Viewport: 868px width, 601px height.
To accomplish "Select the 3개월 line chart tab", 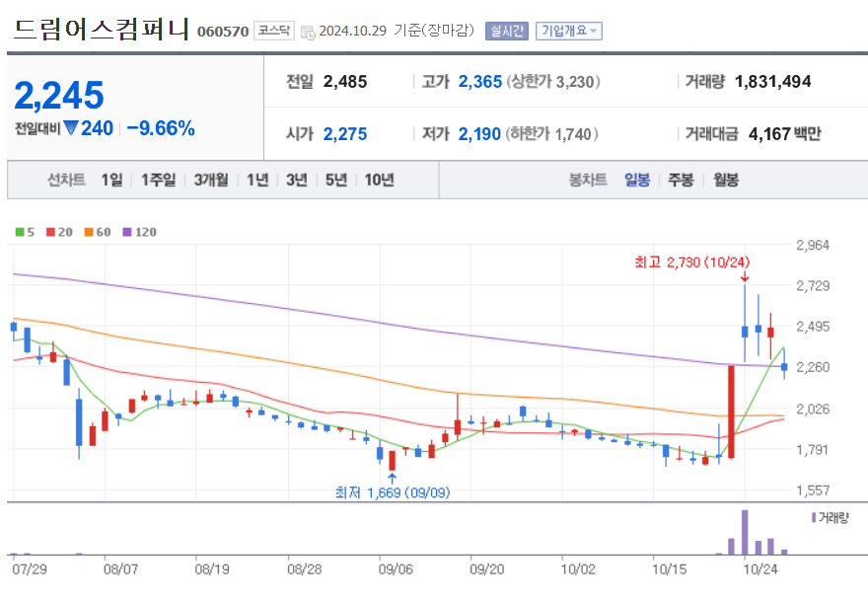I will coord(211,180).
